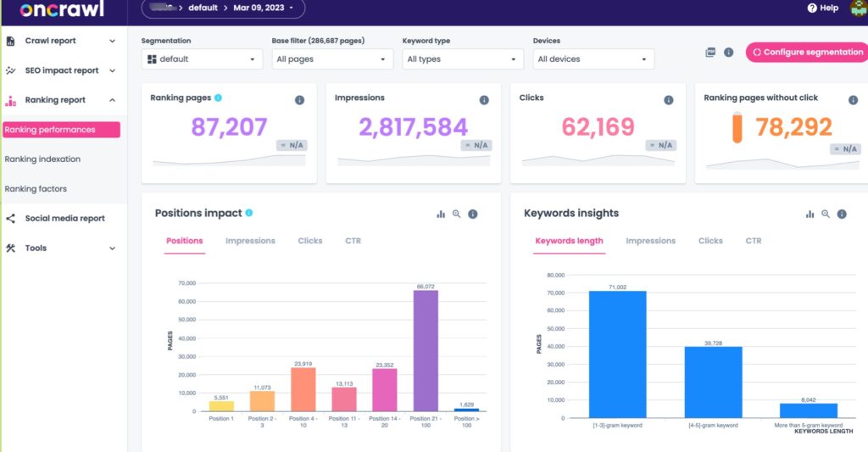
Task: Click magnifier icon in Positions impact panel
Action: pyautogui.click(x=457, y=215)
